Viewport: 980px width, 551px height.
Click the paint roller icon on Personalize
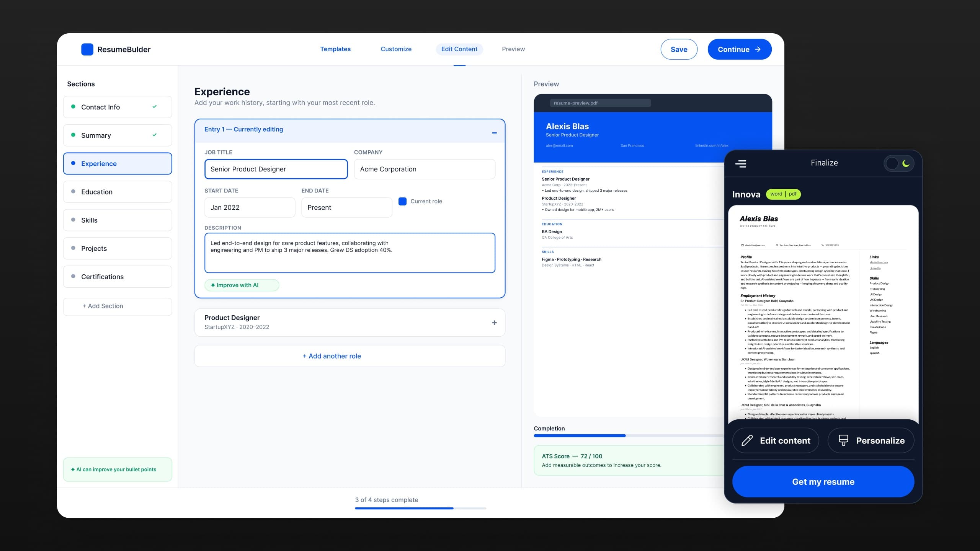point(843,440)
